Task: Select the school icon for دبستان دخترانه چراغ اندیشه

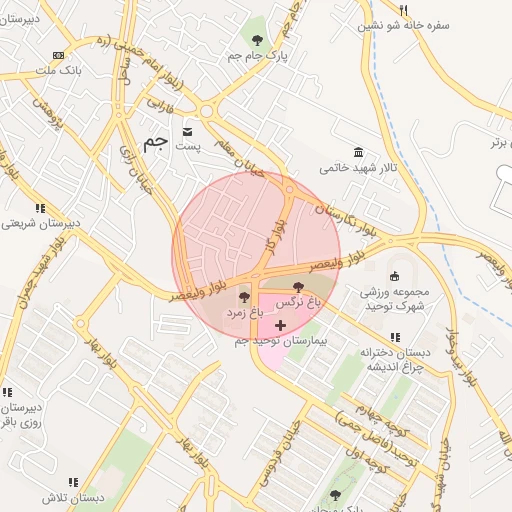Action: pyautogui.click(x=395, y=337)
